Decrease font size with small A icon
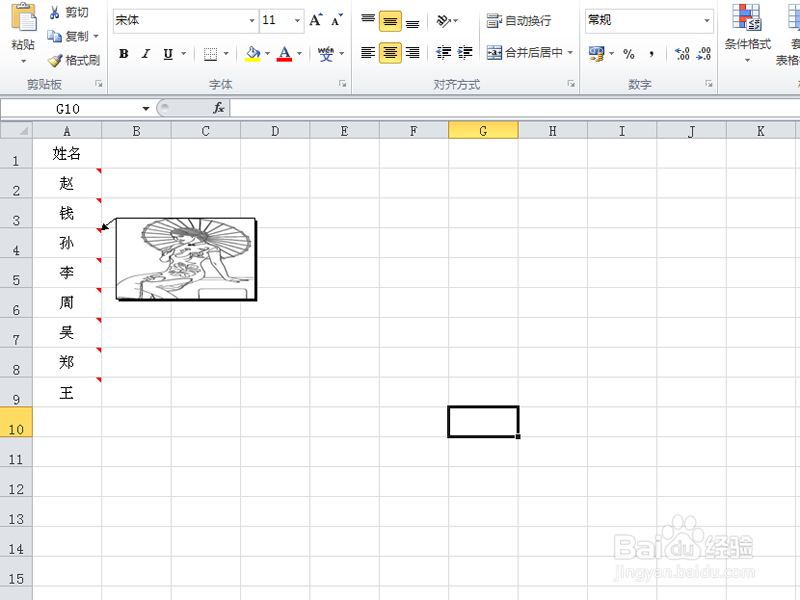 337,20
